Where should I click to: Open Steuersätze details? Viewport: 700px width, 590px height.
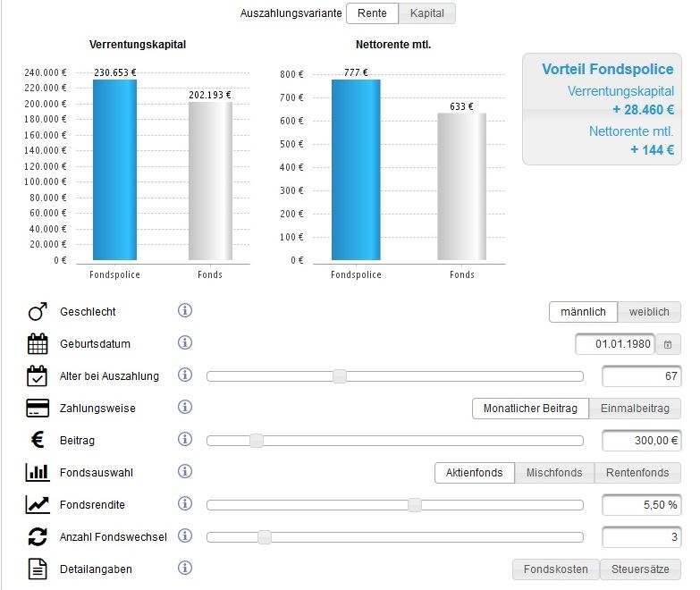click(640, 569)
